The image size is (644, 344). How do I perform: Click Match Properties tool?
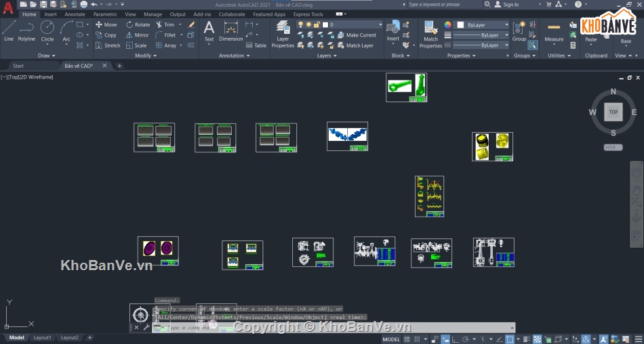[430, 35]
